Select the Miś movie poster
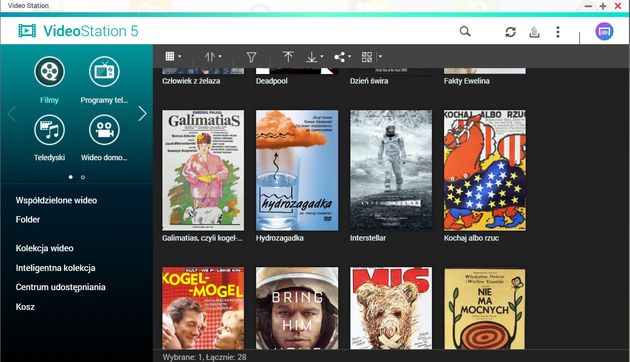Image resolution: width=630 pixels, height=362 pixels. click(391, 308)
